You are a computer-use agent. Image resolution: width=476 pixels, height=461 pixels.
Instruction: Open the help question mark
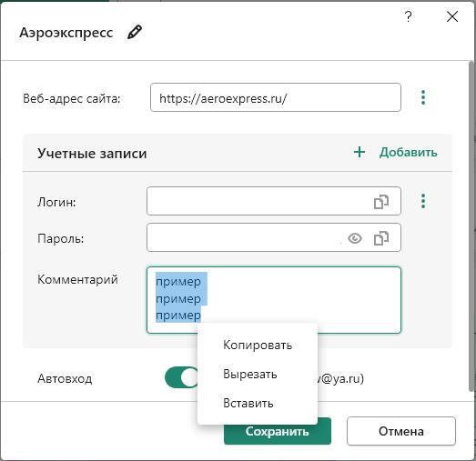pyautogui.click(x=409, y=16)
